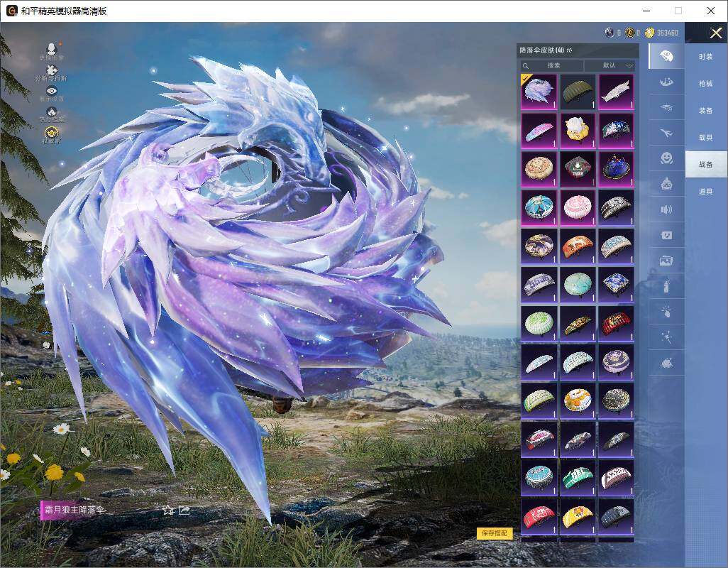The width and height of the screenshot is (728, 568).
Task: Open the robot pet category icon
Action: [x=666, y=184]
